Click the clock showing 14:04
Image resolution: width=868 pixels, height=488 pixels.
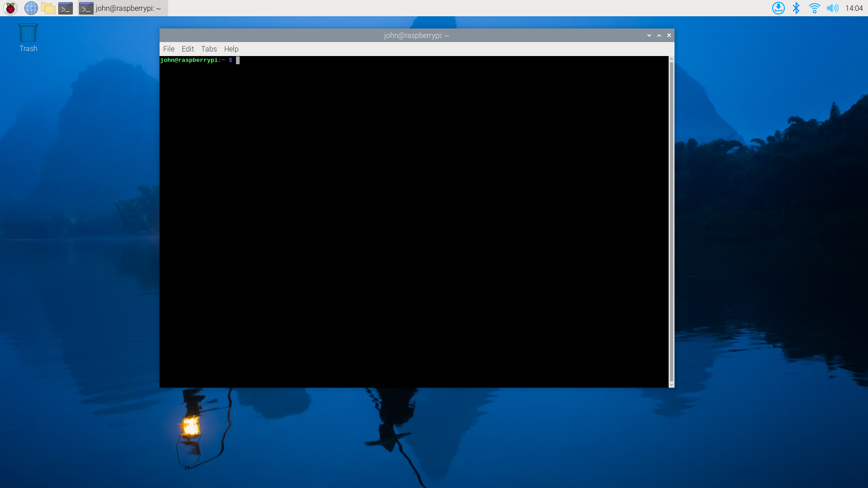pos(854,8)
